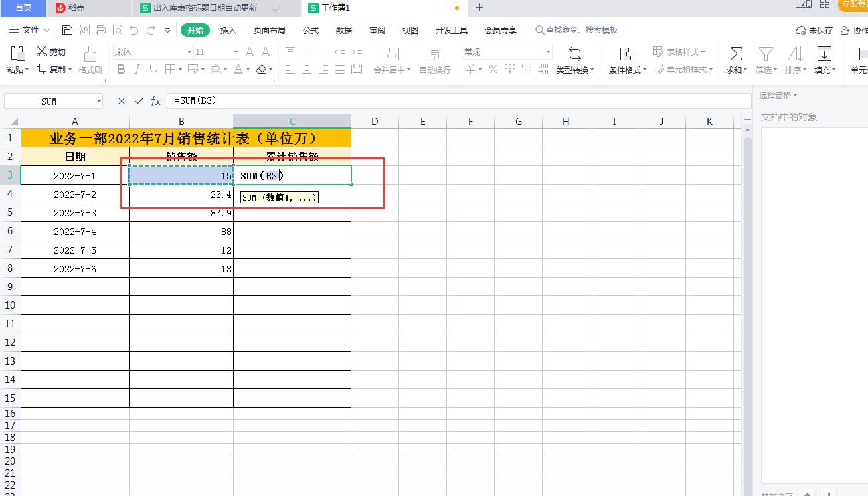Expand the Name Box dropdown showing SUM

99,101
